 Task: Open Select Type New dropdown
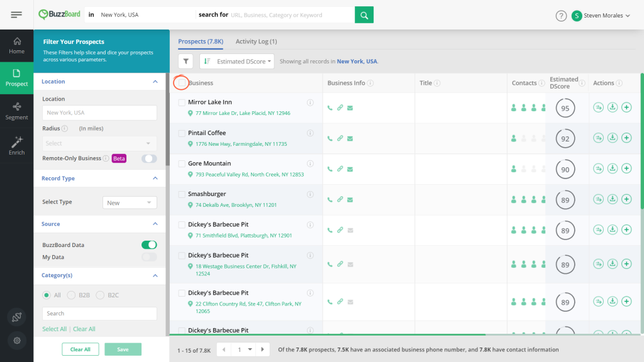point(130,203)
